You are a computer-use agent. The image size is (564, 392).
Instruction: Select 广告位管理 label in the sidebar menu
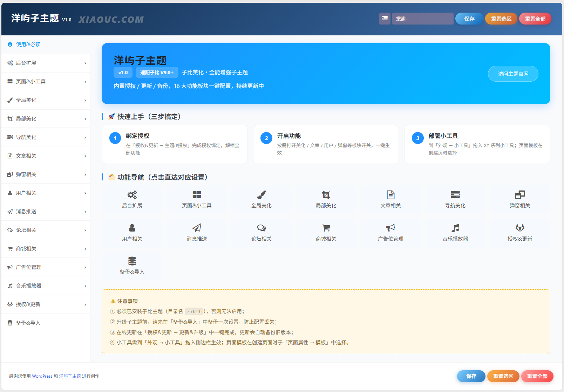tap(28, 267)
